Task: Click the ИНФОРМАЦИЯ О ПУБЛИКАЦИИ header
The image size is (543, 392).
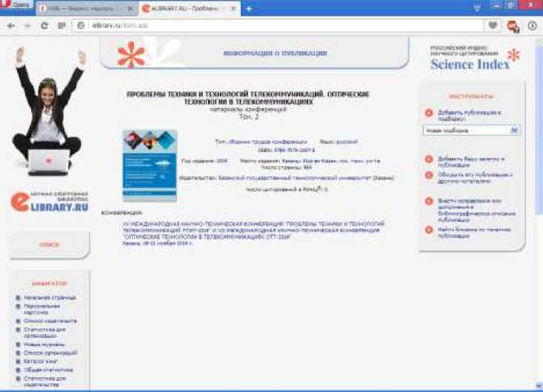Action: (275, 53)
